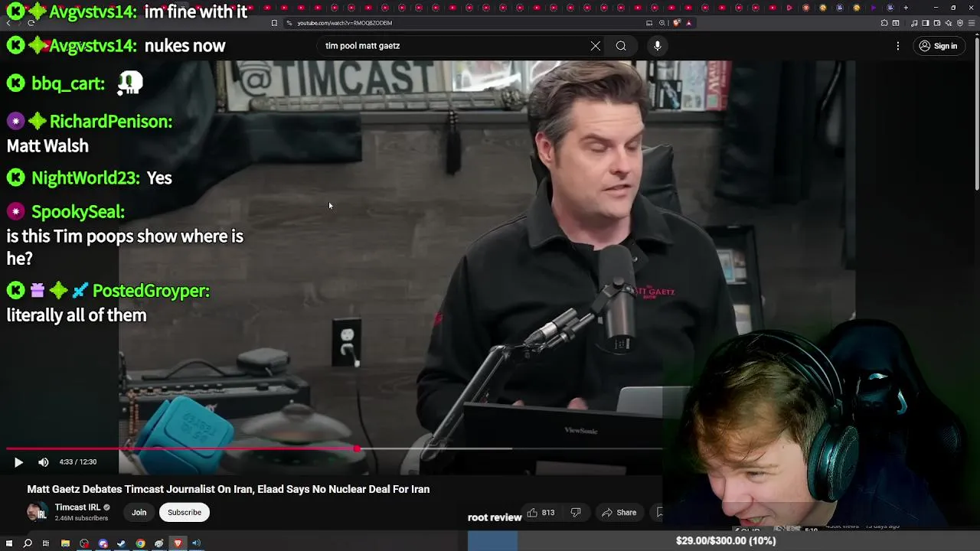Screen dimensions: 980x551
Task: Open the speaker app on the taskbar
Action: tap(196, 543)
